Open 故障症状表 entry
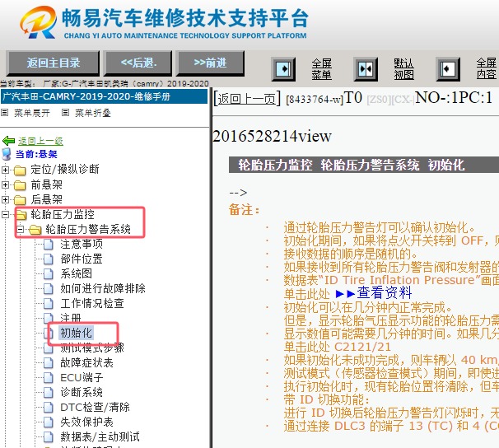 click(x=86, y=362)
